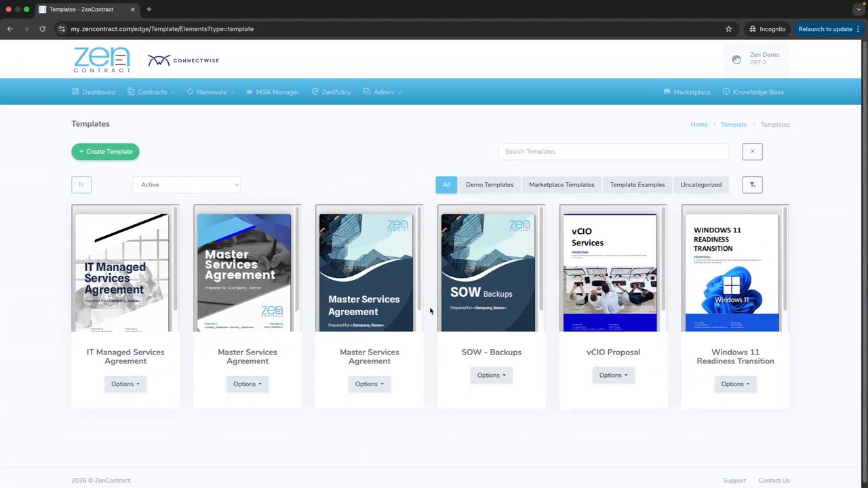Viewport: 868px width, 488px height.
Task: Open the Marketplace nav link
Action: pyautogui.click(x=687, y=92)
